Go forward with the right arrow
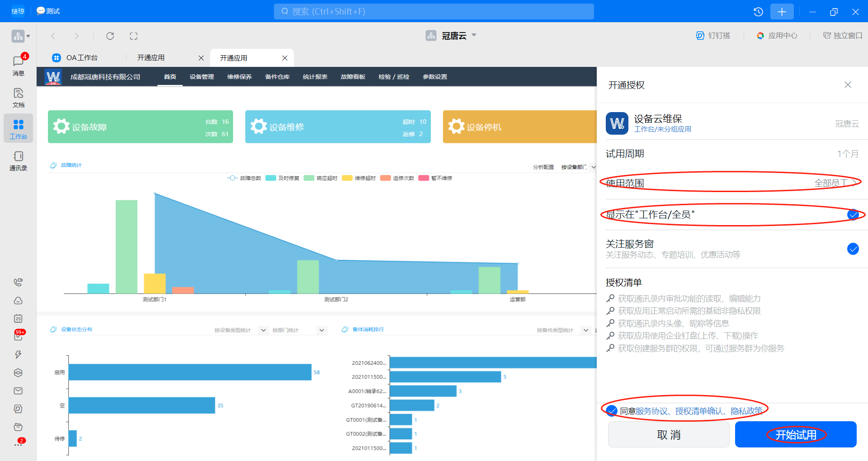 point(76,36)
